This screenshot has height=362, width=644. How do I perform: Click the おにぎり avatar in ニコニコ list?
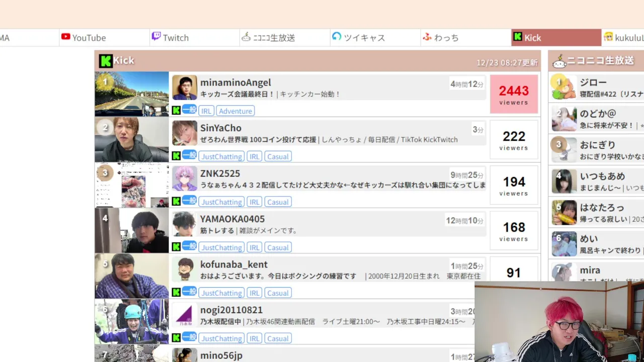[564, 150]
